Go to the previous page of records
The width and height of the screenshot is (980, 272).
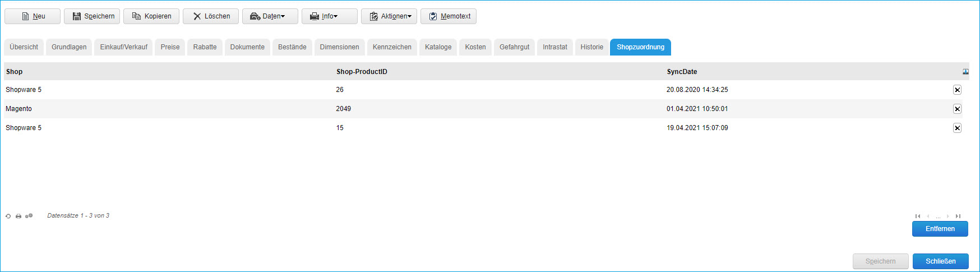pos(928,216)
